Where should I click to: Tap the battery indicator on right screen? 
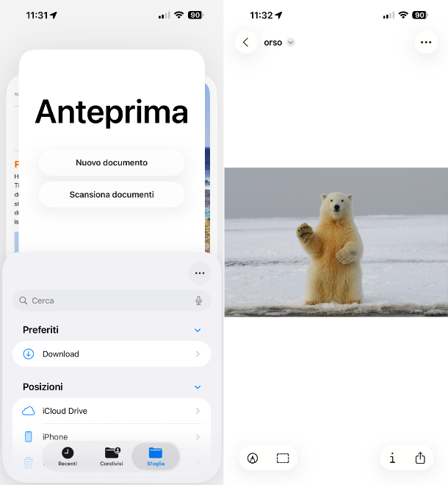(420, 15)
